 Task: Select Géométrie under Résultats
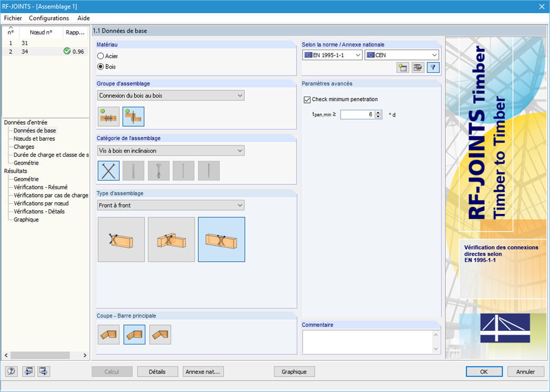click(26, 179)
